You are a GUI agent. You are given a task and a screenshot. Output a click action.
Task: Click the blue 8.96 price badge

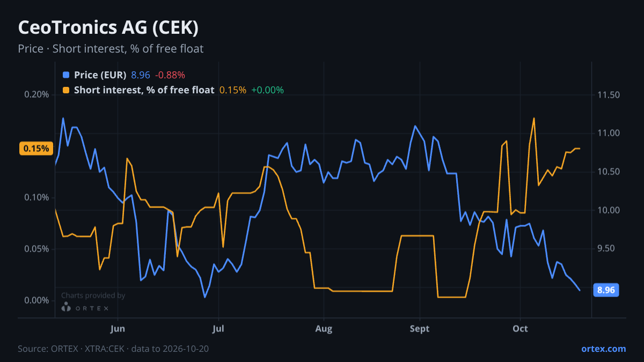(x=606, y=290)
